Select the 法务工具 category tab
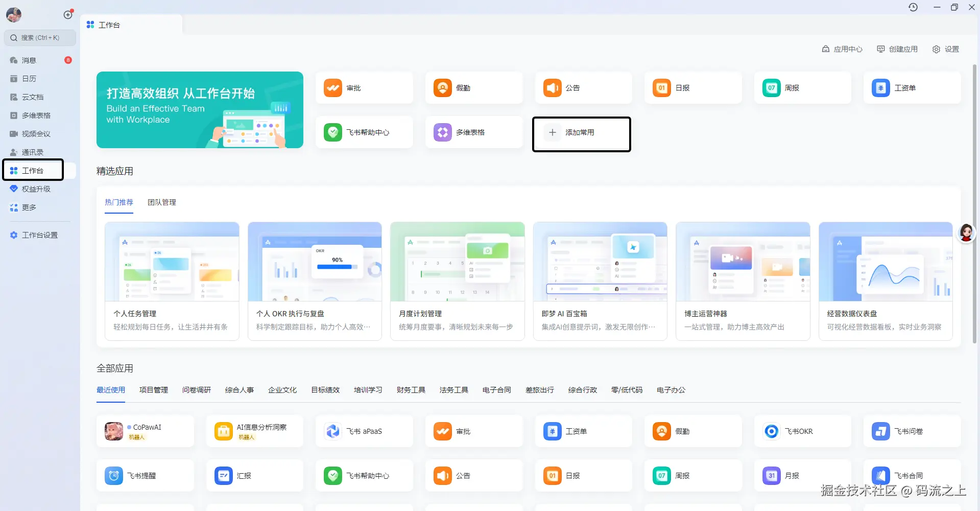Image resolution: width=980 pixels, height=511 pixels. point(454,390)
